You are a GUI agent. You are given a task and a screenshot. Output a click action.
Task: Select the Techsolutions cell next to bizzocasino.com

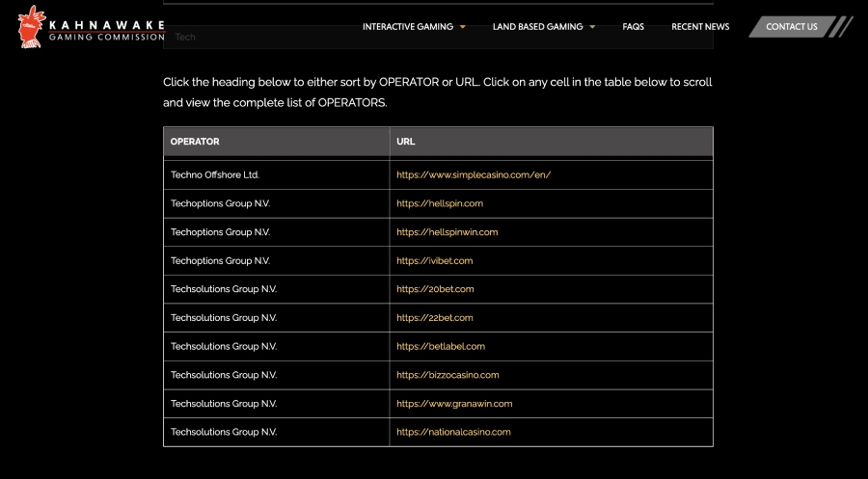277,375
